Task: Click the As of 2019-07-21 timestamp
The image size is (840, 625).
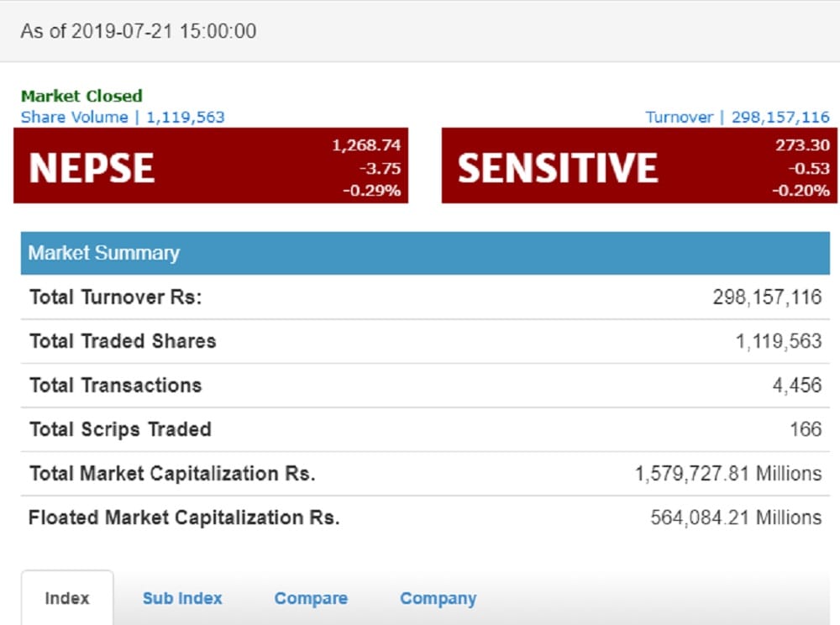Action: tap(139, 31)
